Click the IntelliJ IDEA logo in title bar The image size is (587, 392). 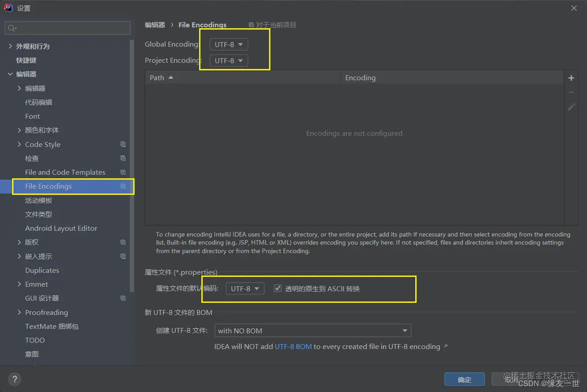point(9,8)
